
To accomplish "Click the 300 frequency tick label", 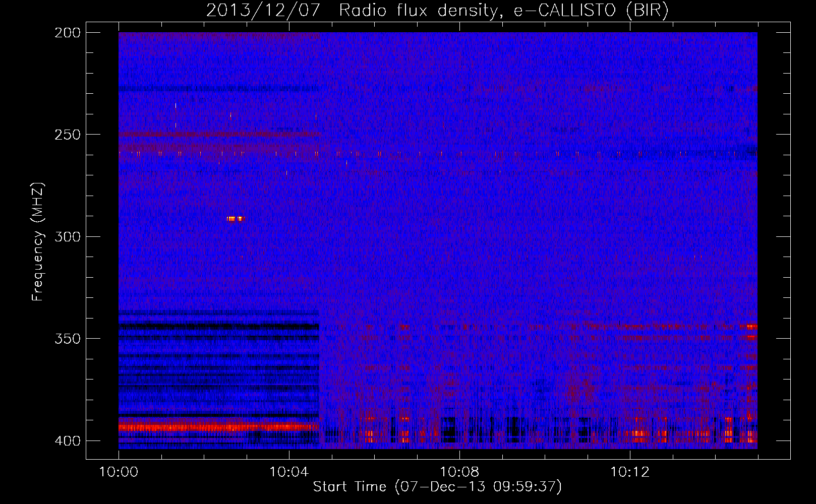I will (x=67, y=237).
